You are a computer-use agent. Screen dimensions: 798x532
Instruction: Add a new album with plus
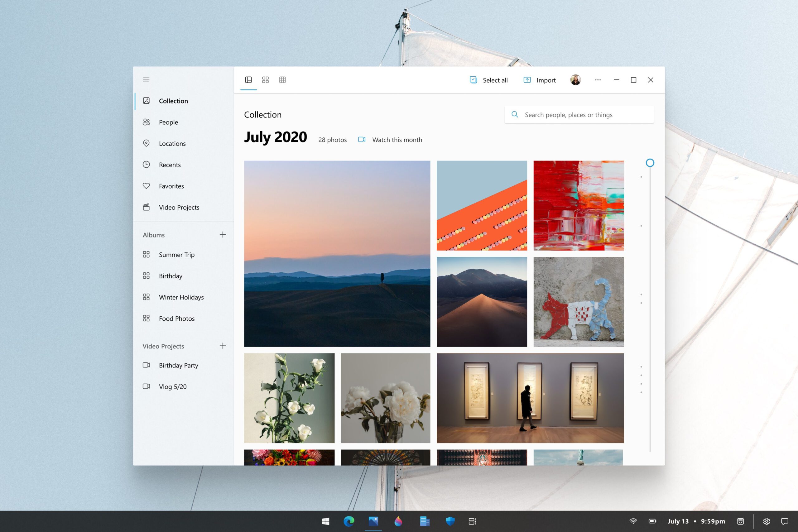[223, 235]
